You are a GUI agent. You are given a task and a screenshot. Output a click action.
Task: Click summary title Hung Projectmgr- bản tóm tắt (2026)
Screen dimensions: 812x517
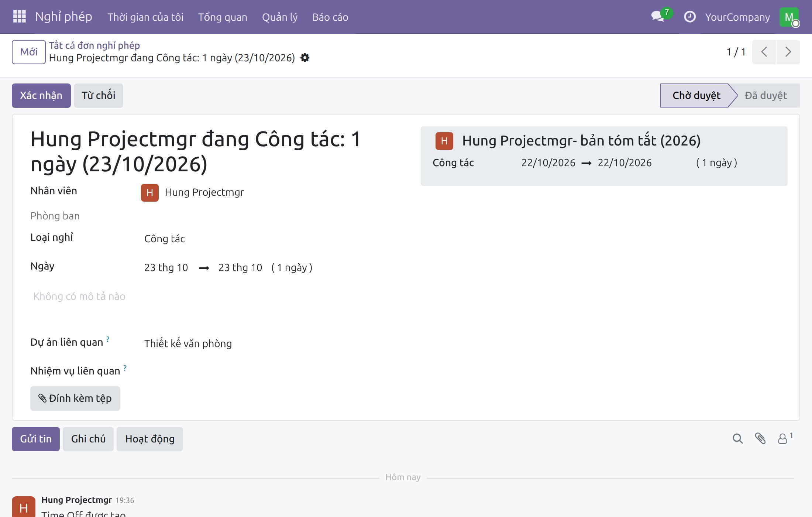(581, 141)
